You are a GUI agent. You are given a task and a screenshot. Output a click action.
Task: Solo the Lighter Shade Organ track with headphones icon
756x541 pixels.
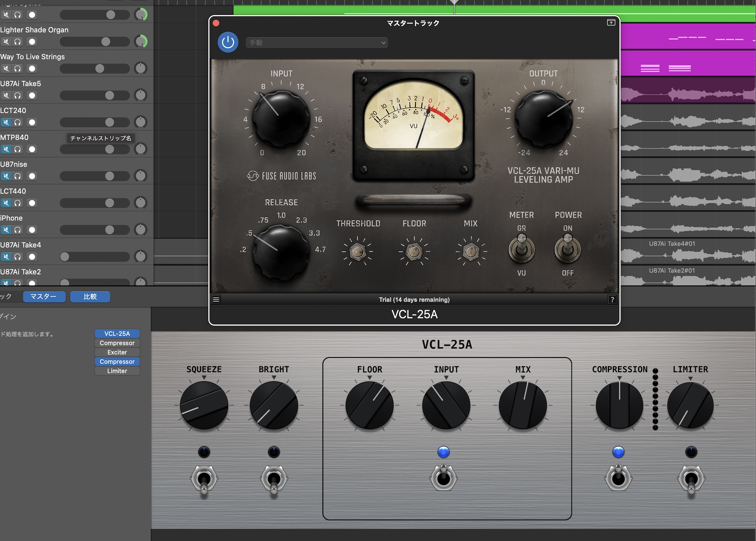click(18, 42)
